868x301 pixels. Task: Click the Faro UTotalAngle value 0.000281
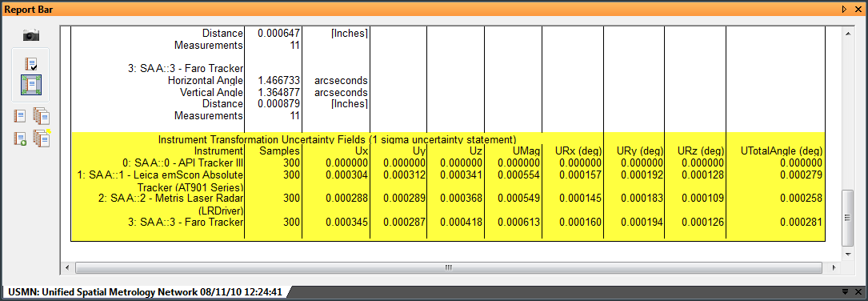[x=801, y=223]
